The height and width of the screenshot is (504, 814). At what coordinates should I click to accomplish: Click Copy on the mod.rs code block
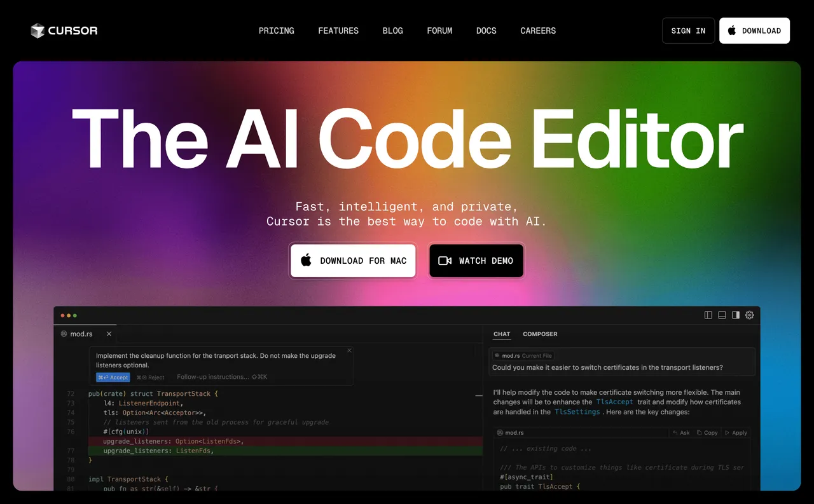[x=707, y=433]
